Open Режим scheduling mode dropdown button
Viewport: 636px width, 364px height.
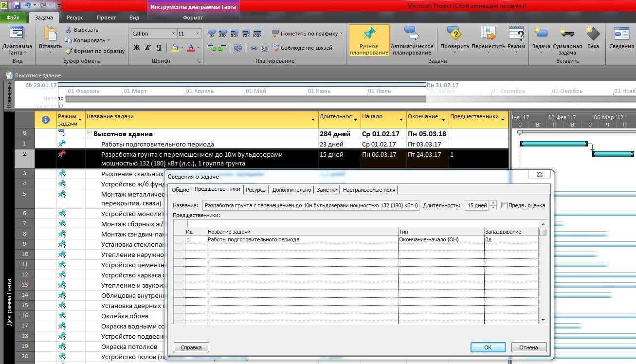pos(516,40)
